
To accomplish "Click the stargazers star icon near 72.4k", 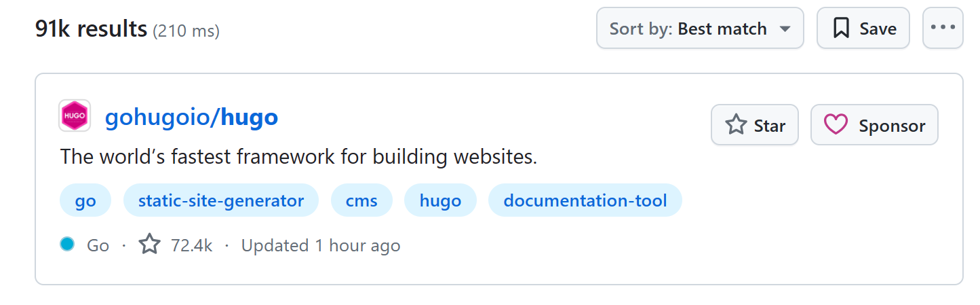I will click(x=150, y=244).
